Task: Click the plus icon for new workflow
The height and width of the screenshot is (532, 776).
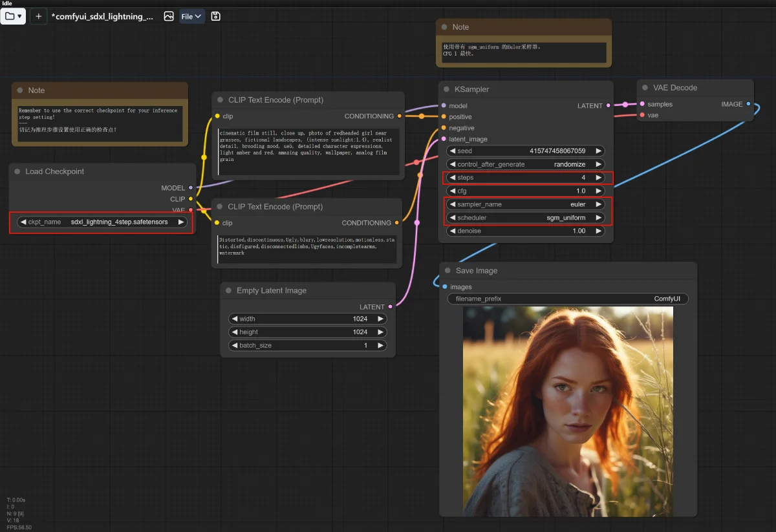Action: click(39, 16)
